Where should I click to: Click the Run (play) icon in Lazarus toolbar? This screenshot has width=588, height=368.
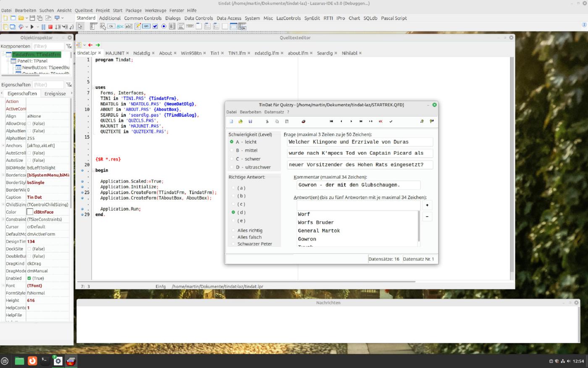tap(32, 26)
